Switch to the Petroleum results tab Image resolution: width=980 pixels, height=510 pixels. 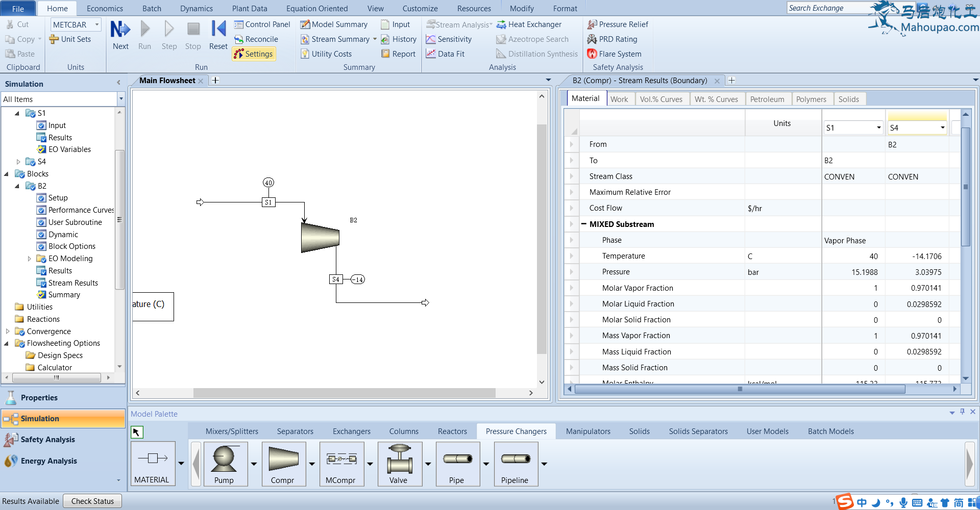(767, 99)
